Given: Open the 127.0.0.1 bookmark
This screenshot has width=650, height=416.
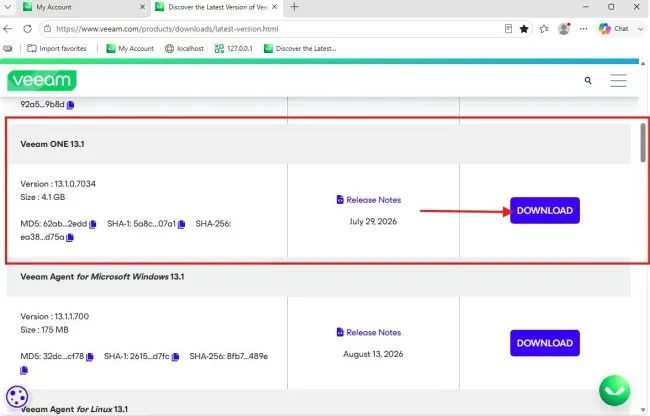Looking at the screenshot, I should tap(233, 48).
